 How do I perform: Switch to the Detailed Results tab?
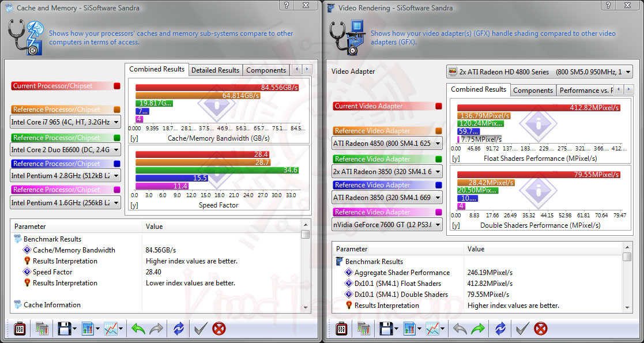tap(215, 70)
